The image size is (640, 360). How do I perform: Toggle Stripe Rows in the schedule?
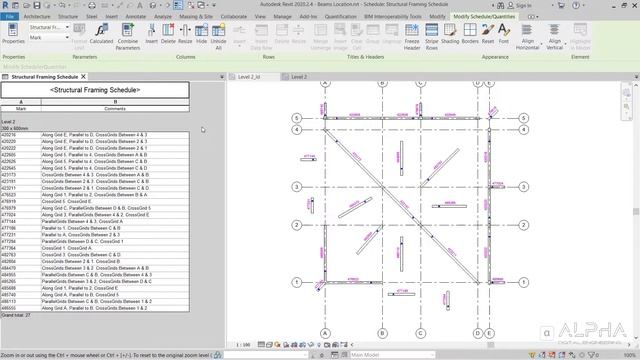(431, 36)
